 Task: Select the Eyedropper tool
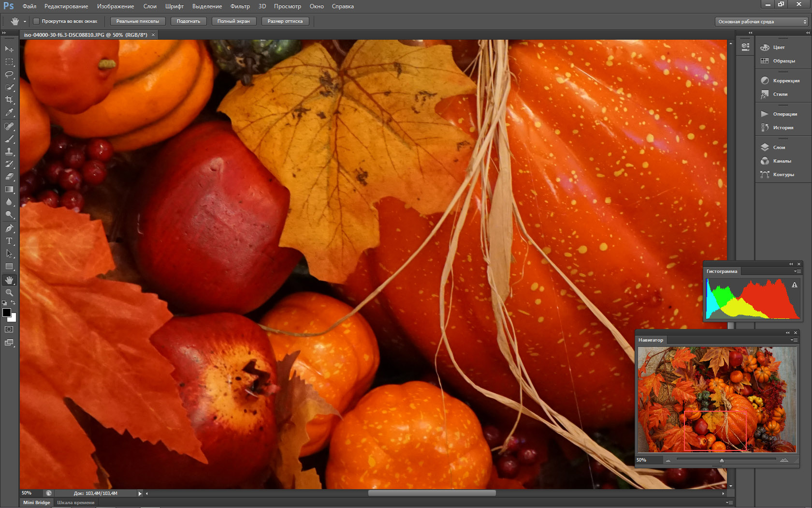9,112
